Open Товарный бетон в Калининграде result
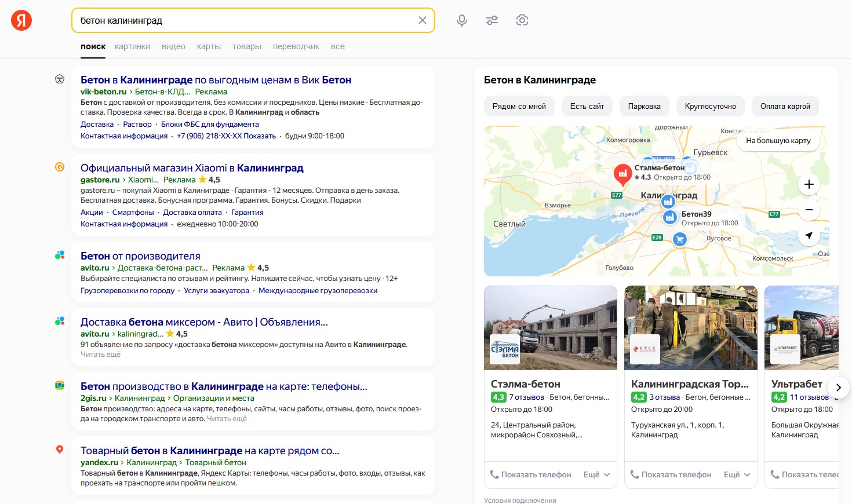This screenshot has height=504, width=852. (210, 451)
